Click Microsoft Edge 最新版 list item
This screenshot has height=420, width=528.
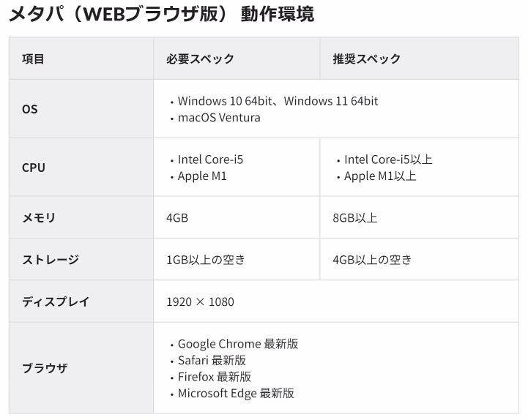[236, 393]
